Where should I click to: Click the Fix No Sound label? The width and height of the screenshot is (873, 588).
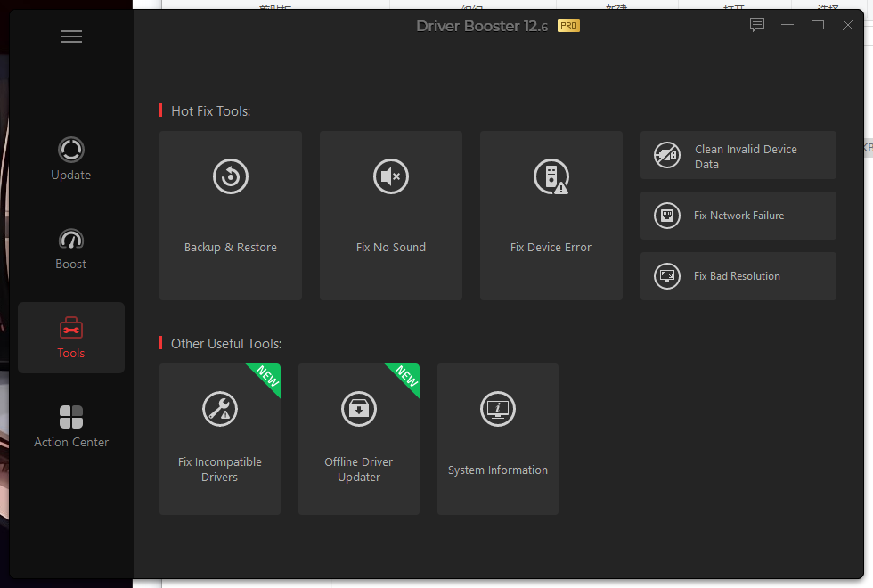click(x=391, y=248)
